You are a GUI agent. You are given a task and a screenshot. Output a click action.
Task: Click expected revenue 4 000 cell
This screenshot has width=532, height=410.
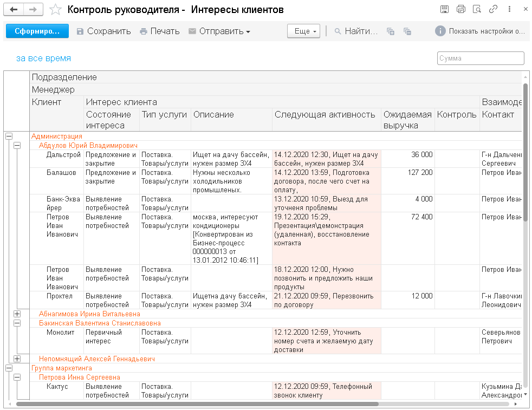coord(408,203)
